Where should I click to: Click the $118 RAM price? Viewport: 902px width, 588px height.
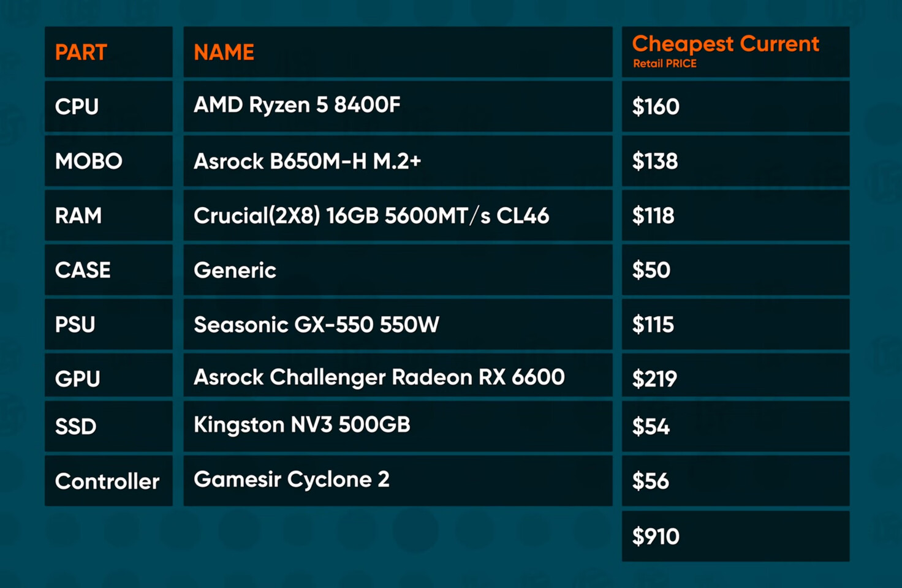coord(653,216)
